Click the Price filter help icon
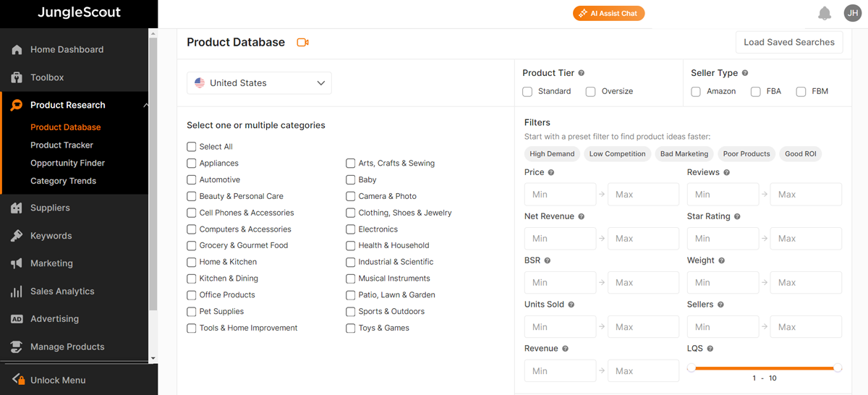The width and height of the screenshot is (868, 395). [x=551, y=173]
